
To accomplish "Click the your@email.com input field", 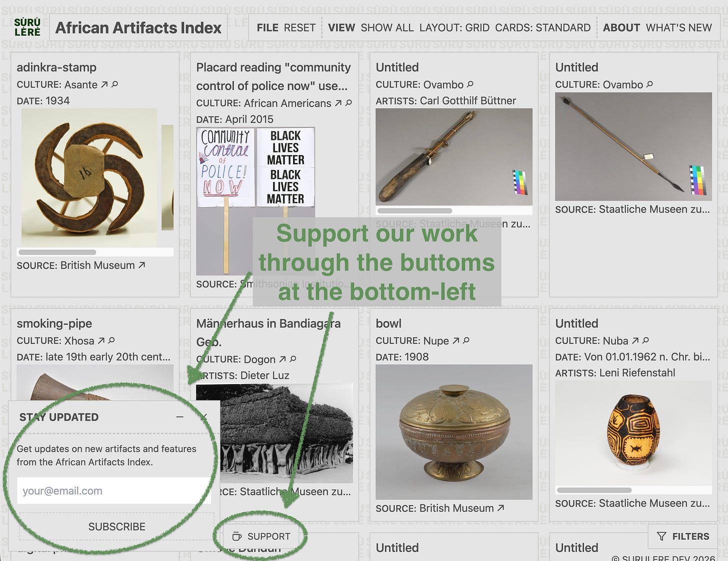I will [x=114, y=490].
